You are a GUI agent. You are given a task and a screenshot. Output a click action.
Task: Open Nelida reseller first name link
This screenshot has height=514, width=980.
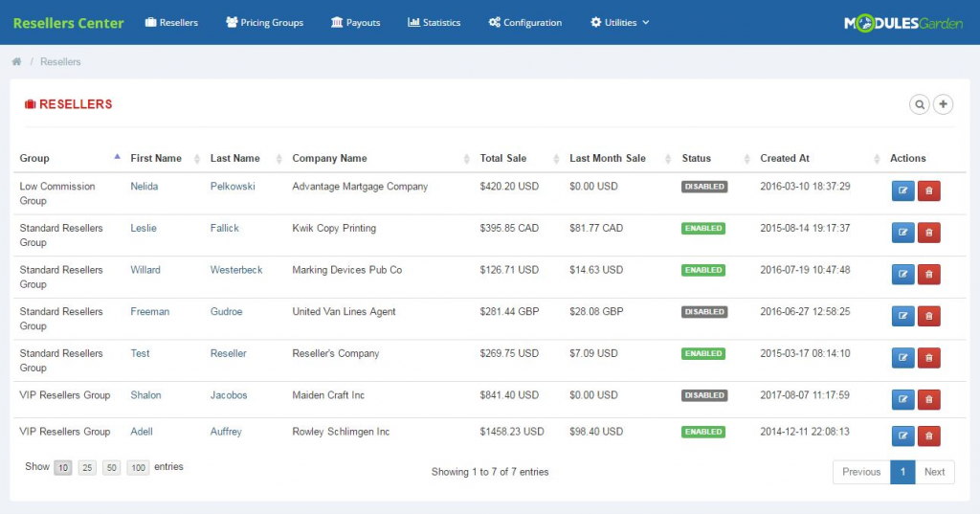pyautogui.click(x=145, y=187)
